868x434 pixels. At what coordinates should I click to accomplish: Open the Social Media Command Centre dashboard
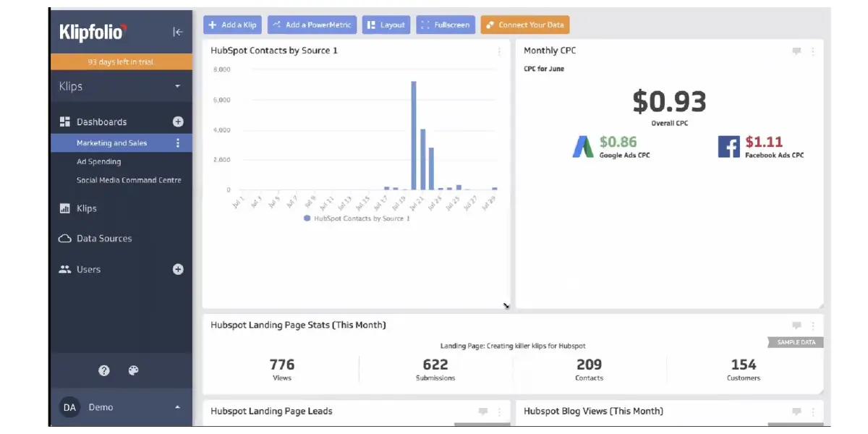coord(129,180)
